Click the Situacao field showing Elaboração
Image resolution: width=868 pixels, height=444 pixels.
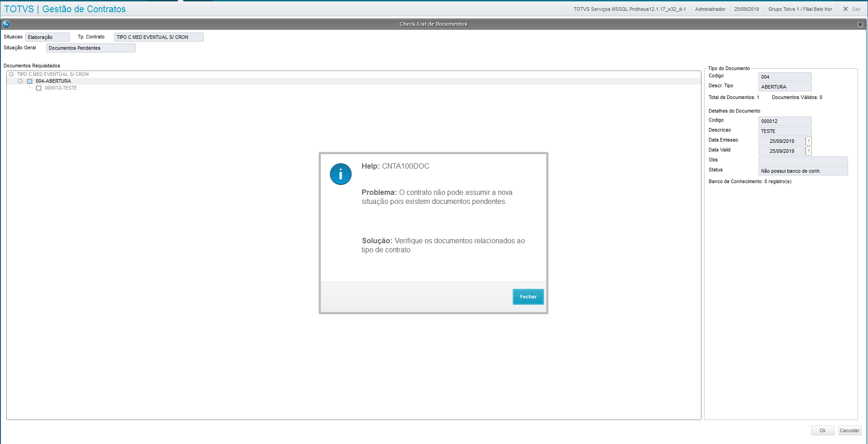(48, 37)
